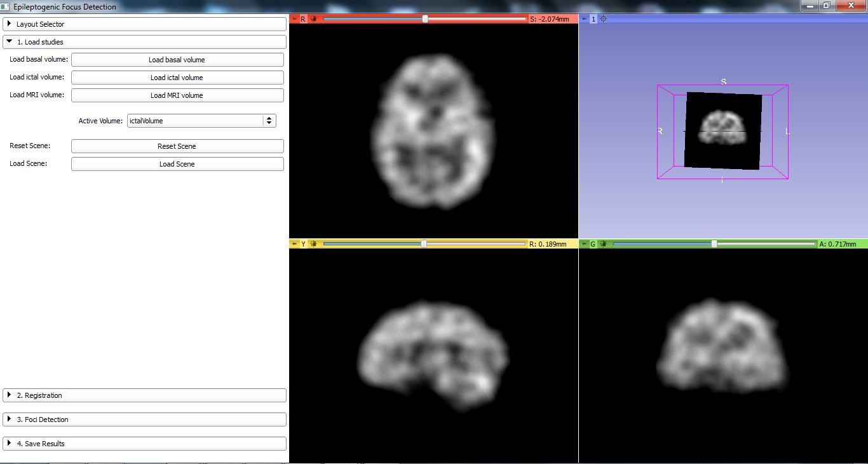Click the pin icon in Red slice view
This screenshot has height=464, width=868.
[x=294, y=19]
